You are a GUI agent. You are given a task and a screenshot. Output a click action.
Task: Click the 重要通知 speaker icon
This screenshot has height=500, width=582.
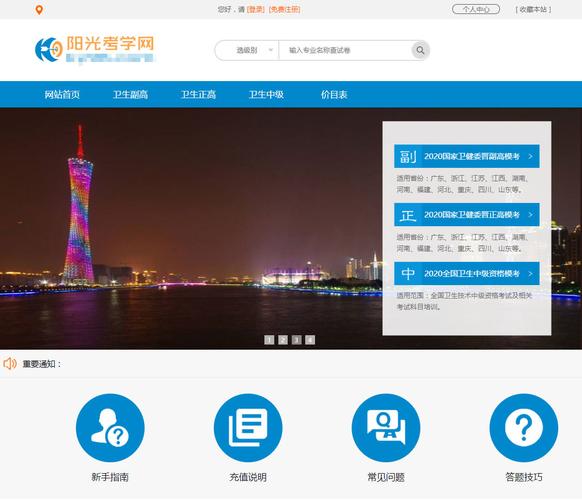point(10,363)
